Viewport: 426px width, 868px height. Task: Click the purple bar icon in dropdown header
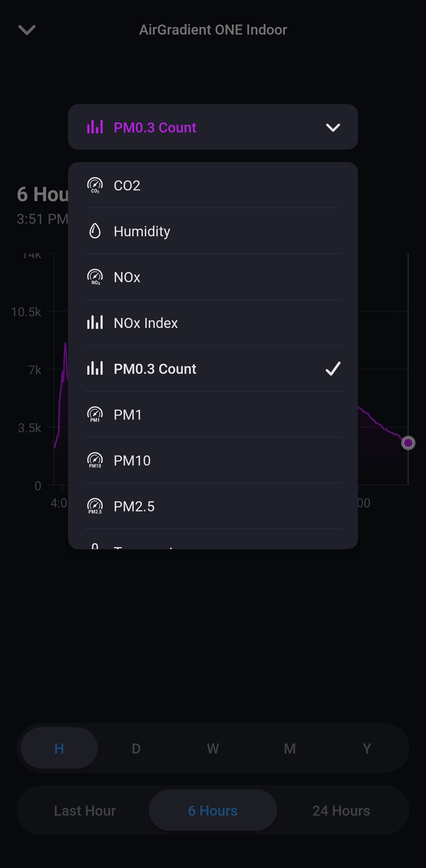coord(95,127)
